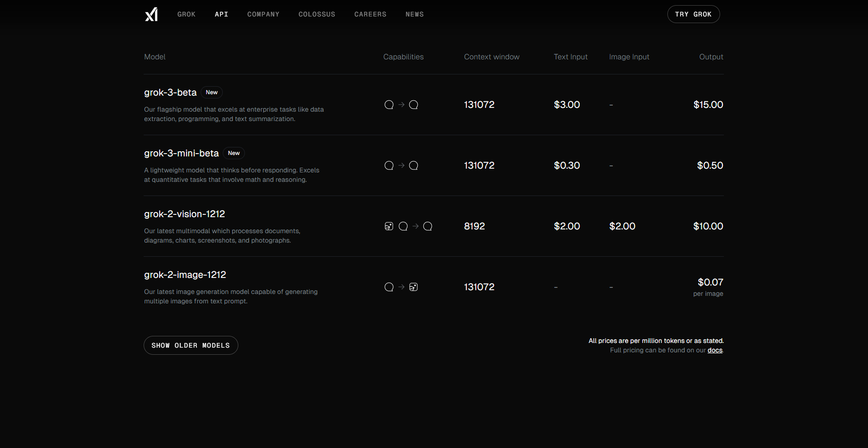Open the GROK nav menu item
The width and height of the screenshot is (868, 448).
187,15
